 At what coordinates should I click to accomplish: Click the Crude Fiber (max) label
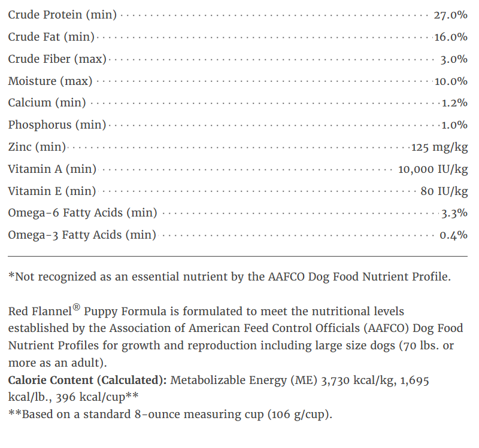(x=57, y=59)
